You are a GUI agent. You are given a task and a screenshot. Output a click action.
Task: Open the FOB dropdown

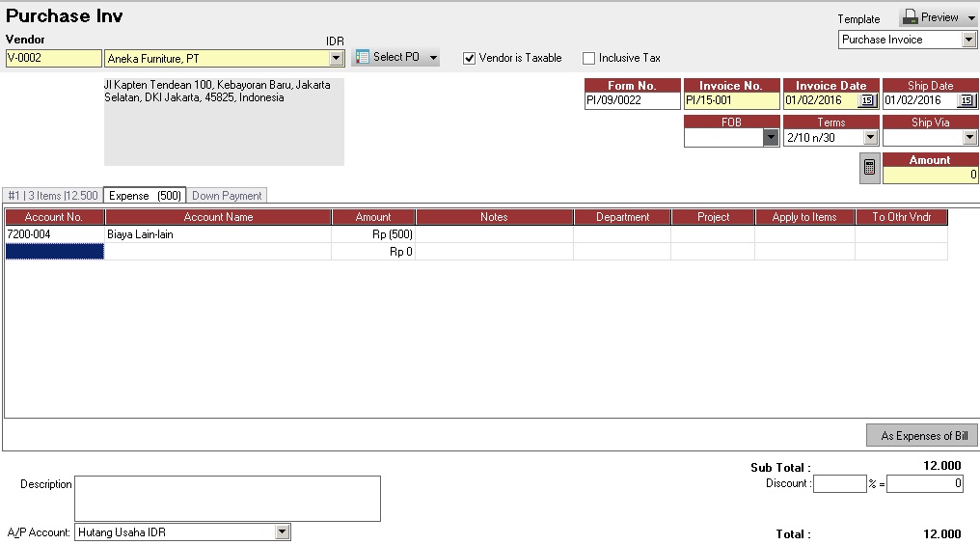tap(770, 138)
